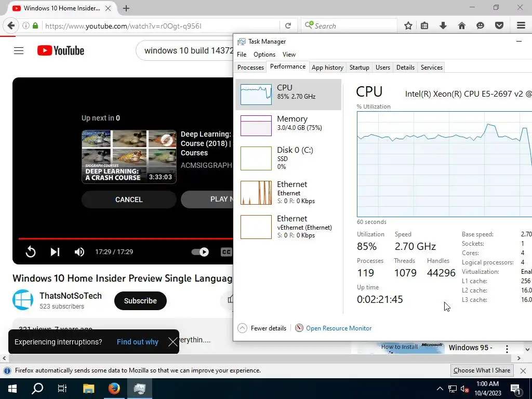This screenshot has width=532, height=399.
Task: Open taskbar search magnifier
Action: [x=37, y=389]
